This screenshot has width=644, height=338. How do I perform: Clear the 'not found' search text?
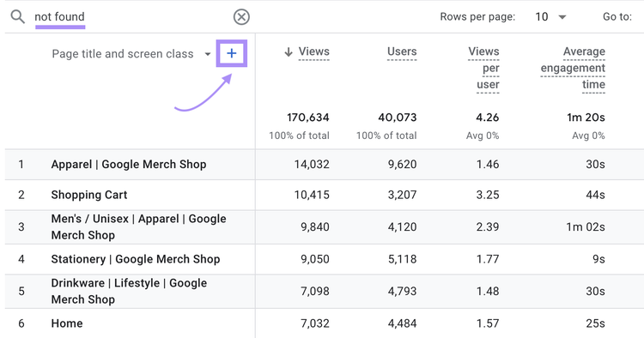(x=241, y=17)
